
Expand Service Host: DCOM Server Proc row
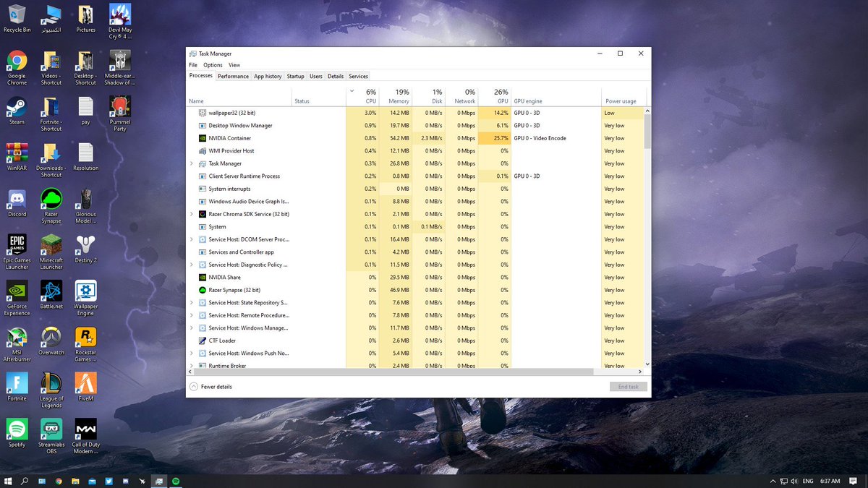(192, 239)
